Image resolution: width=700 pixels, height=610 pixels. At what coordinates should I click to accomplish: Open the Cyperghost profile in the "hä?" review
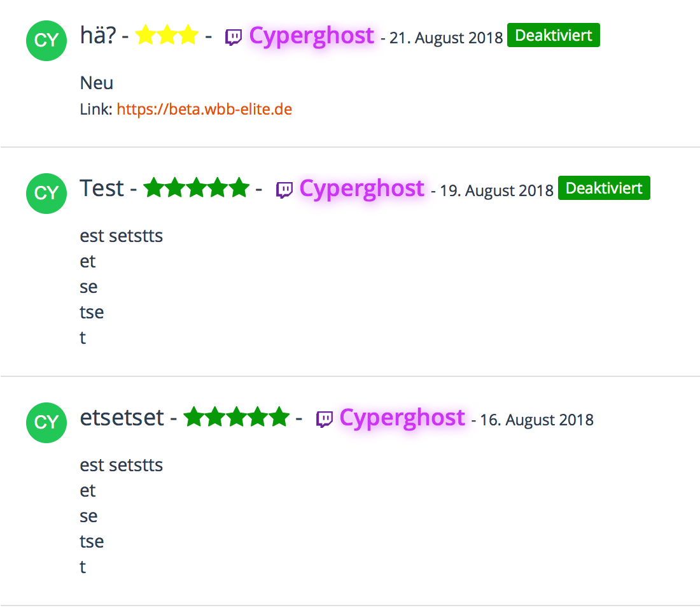click(x=311, y=36)
